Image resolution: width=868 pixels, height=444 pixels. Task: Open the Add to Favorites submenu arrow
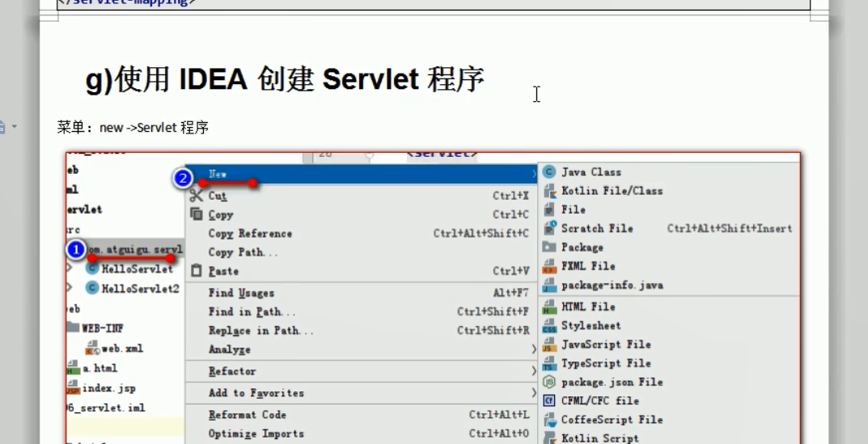pos(534,392)
